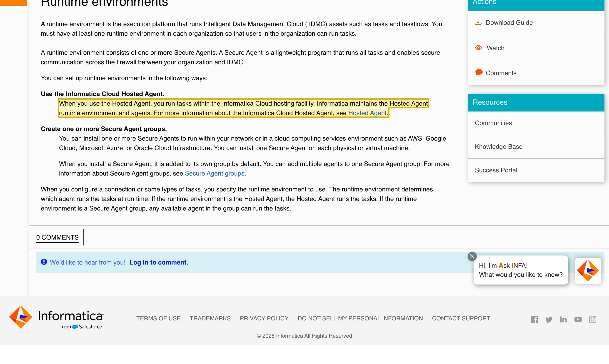The image size is (609, 364).
Task: Click the Resources panel header
Action: (536, 102)
